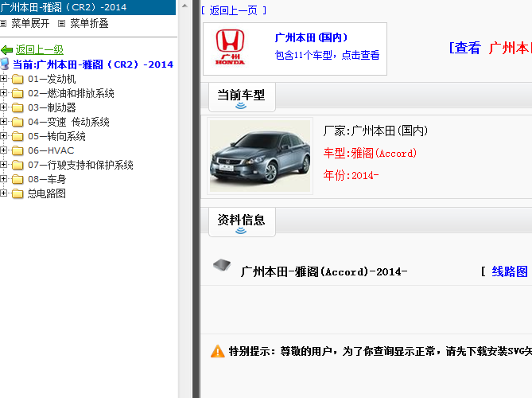This screenshot has width=532, height=398.
Task: Collapse all menus with 菜单折叠
Action: pos(89,23)
